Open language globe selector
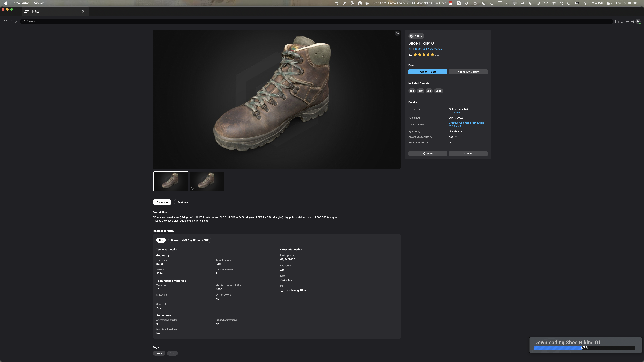 point(632,22)
